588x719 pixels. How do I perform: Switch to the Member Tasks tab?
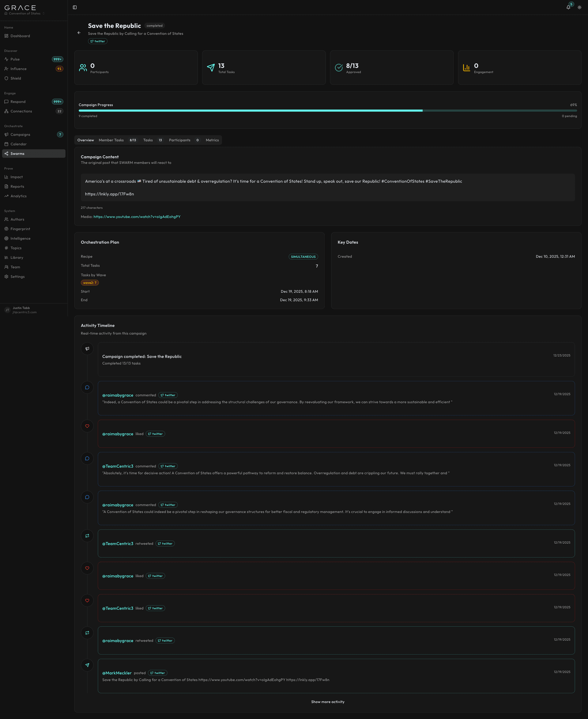click(111, 140)
